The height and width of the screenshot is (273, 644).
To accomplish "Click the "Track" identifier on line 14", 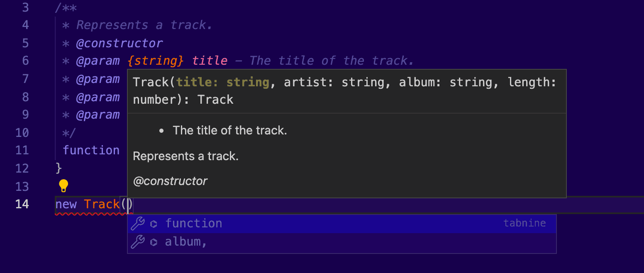I will [x=102, y=204].
